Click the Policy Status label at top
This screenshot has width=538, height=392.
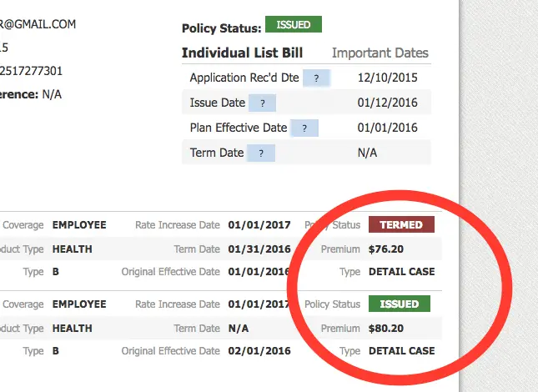[x=220, y=28]
